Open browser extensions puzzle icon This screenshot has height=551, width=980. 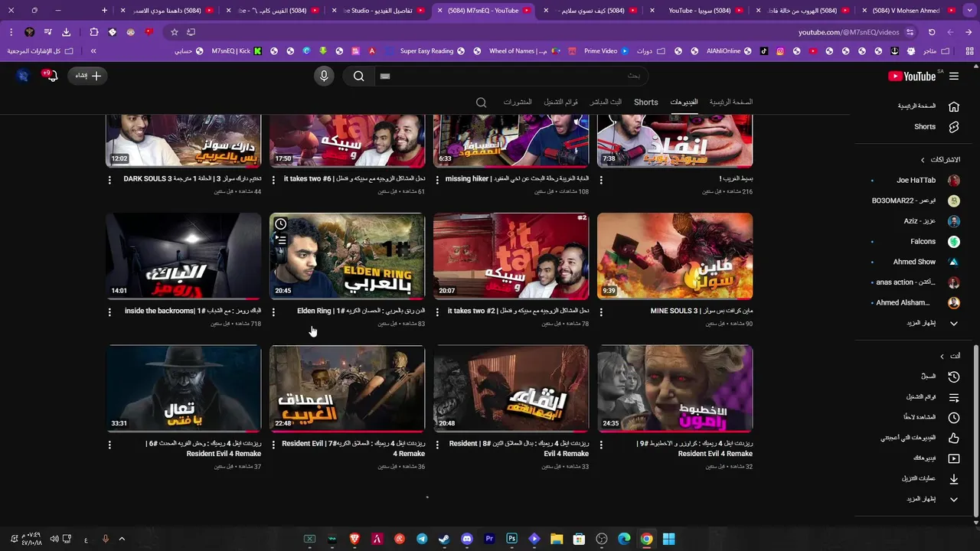(x=93, y=32)
